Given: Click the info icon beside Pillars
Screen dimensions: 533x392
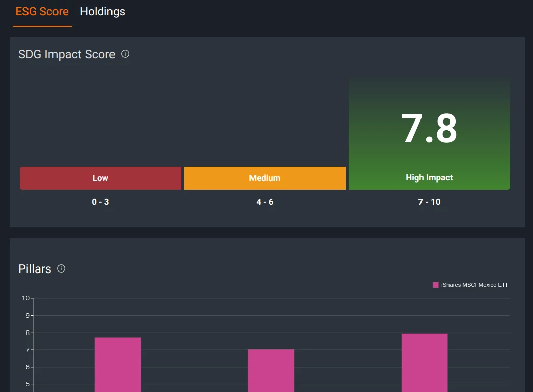Looking at the screenshot, I should [61, 268].
